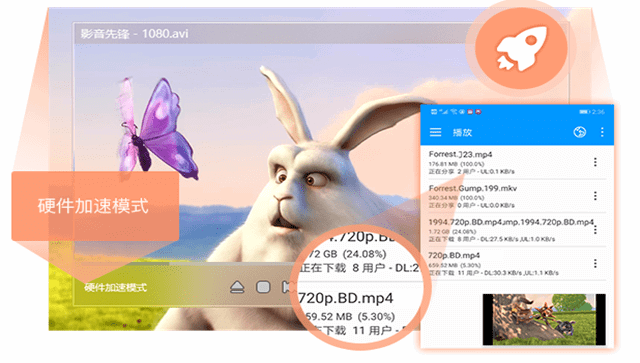Click the eject button in player controls
The width and height of the screenshot is (640, 363).
coord(237,287)
